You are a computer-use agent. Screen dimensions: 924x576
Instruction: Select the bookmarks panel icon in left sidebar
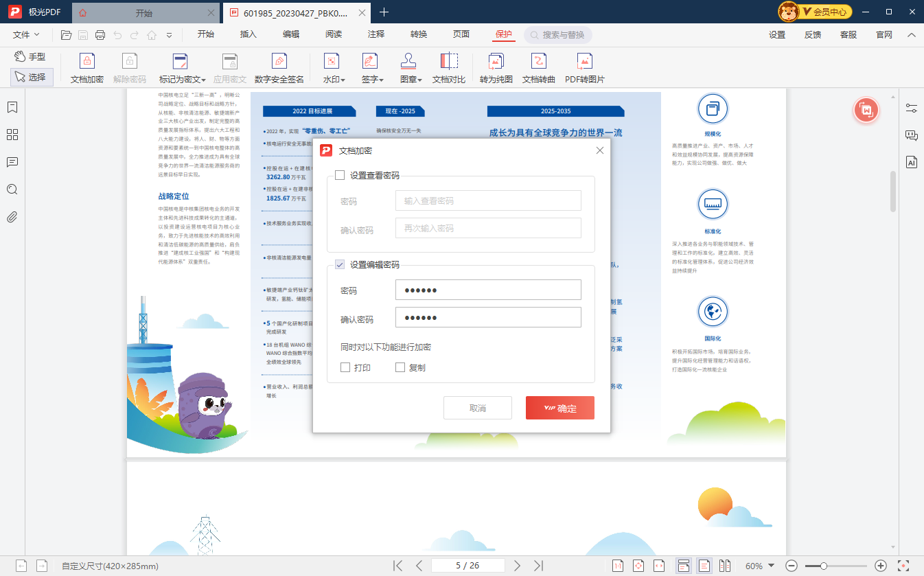[x=12, y=107]
